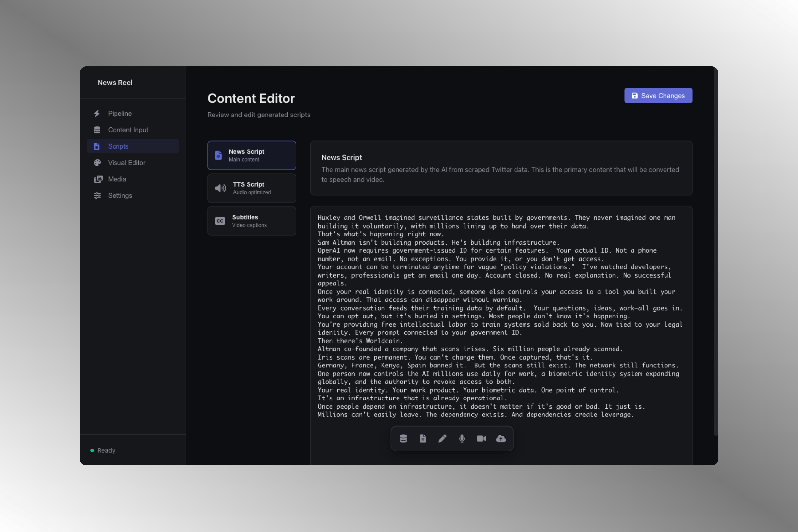Click the cloud upload icon in toolbar

click(501, 439)
